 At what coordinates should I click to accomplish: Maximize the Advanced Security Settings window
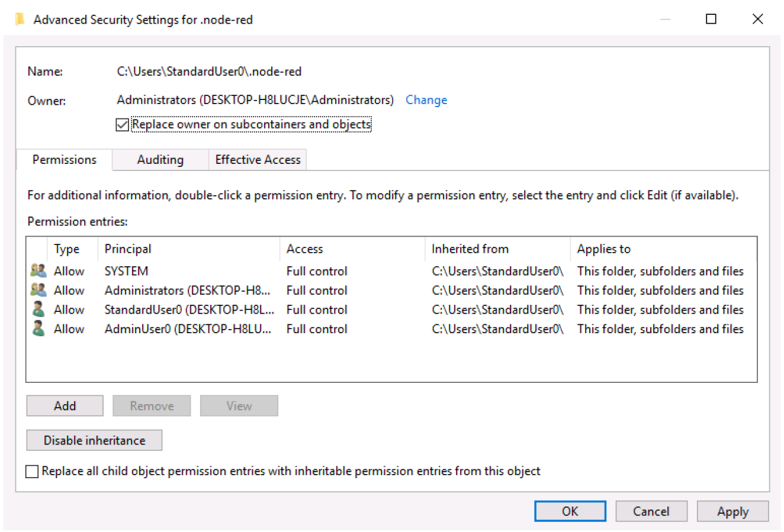pos(711,19)
